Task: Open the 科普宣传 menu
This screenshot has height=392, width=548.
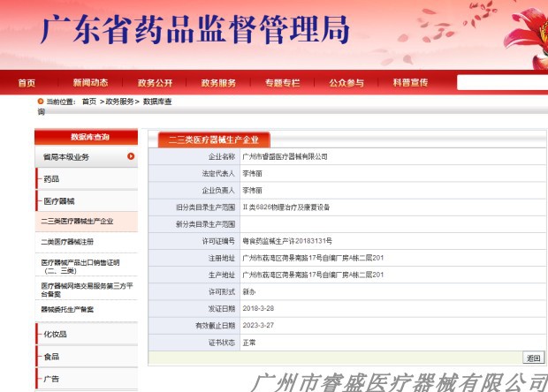Action: (x=410, y=83)
